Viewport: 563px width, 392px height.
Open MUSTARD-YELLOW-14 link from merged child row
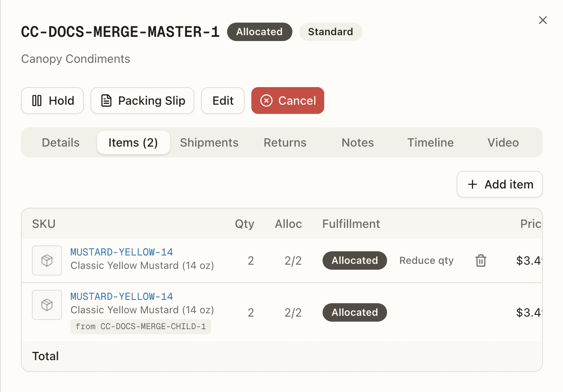(x=121, y=297)
